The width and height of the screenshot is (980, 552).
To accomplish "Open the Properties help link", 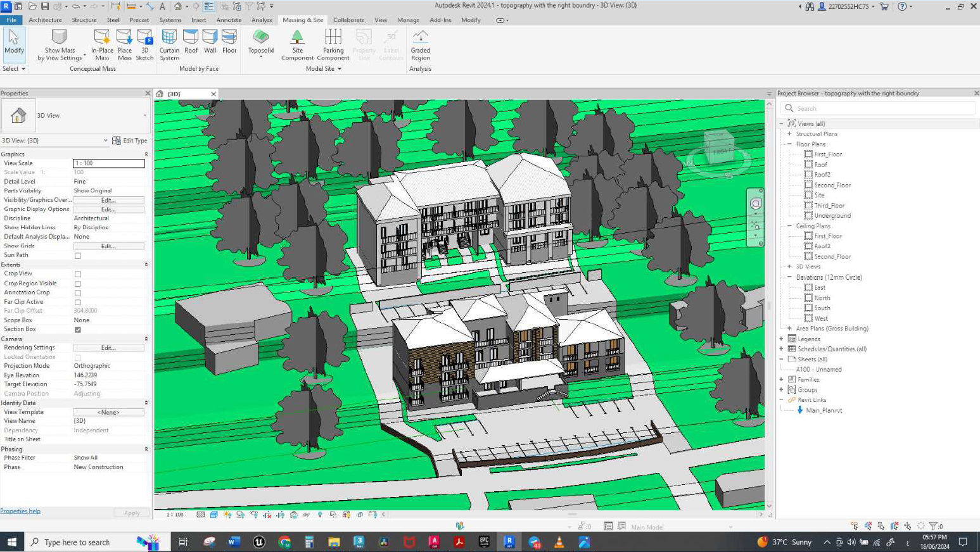I will tap(20, 511).
